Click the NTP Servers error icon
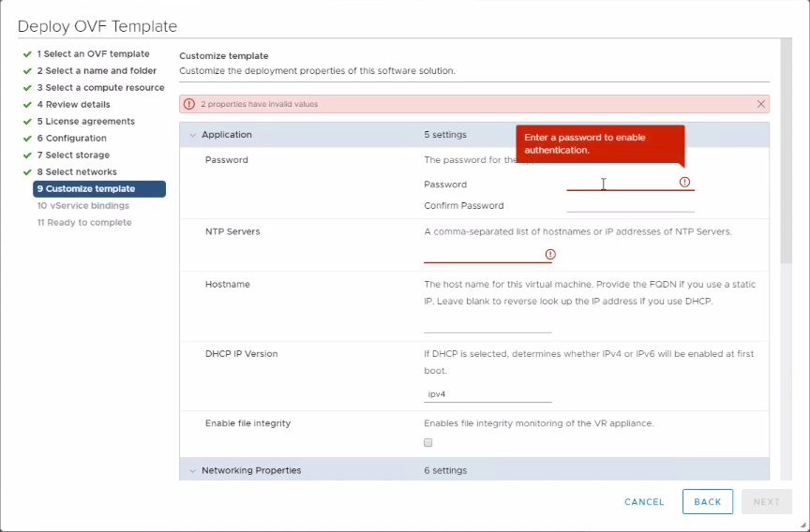Image resolution: width=810 pixels, height=532 pixels. 550,254
